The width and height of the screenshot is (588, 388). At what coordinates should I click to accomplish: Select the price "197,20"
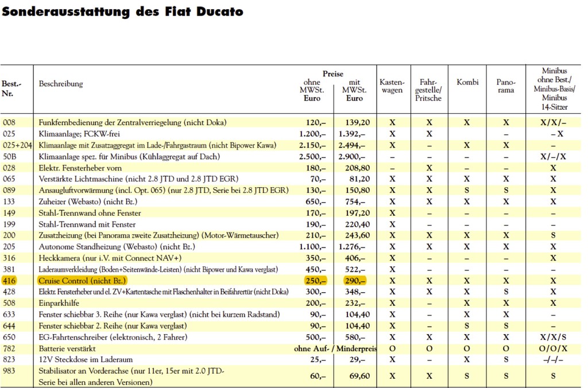click(x=357, y=213)
